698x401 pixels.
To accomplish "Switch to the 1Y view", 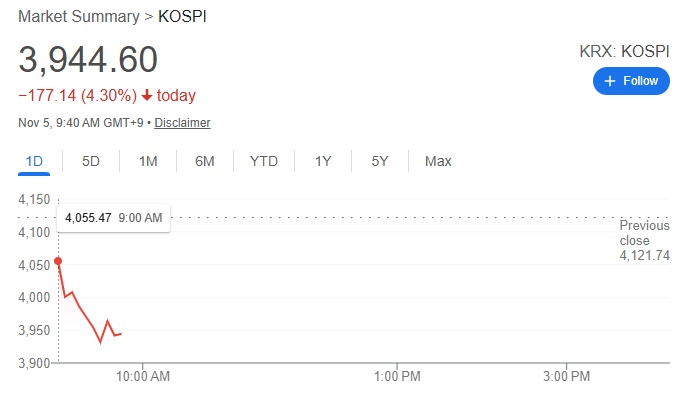I will point(323,161).
